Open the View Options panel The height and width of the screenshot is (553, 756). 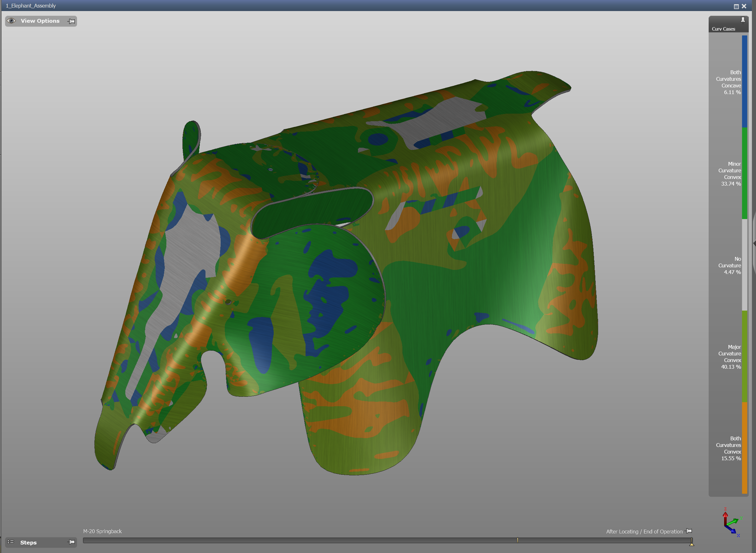(x=40, y=21)
